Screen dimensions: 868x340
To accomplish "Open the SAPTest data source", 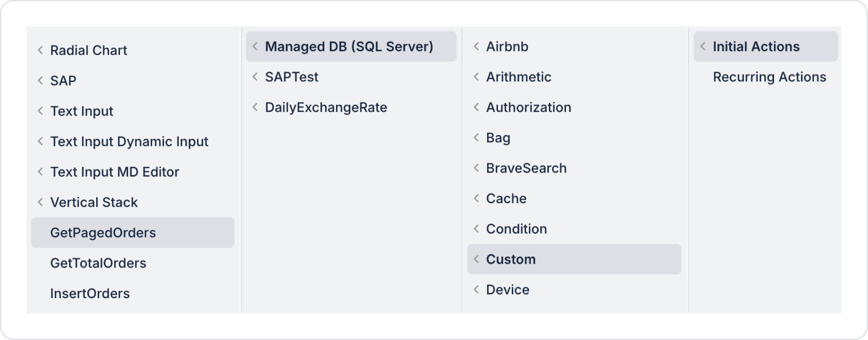I will [x=291, y=77].
